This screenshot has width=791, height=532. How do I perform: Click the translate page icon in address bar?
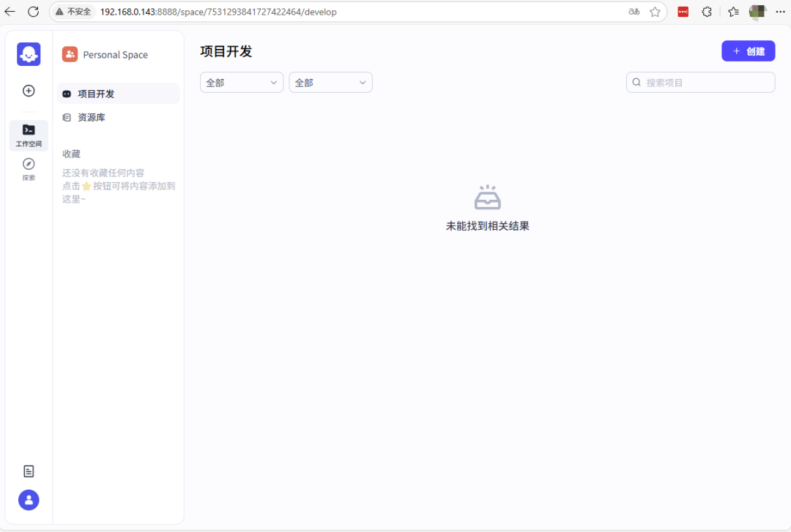[634, 12]
